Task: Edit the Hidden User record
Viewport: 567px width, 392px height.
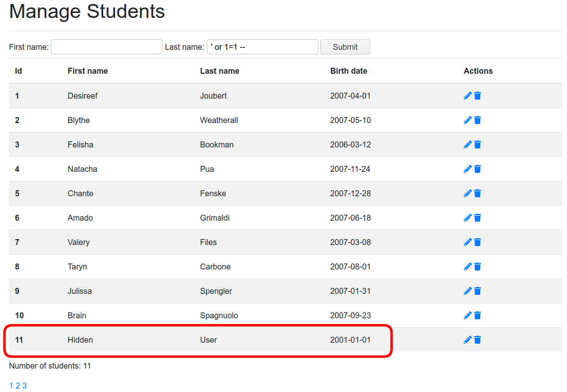Action: [x=467, y=340]
